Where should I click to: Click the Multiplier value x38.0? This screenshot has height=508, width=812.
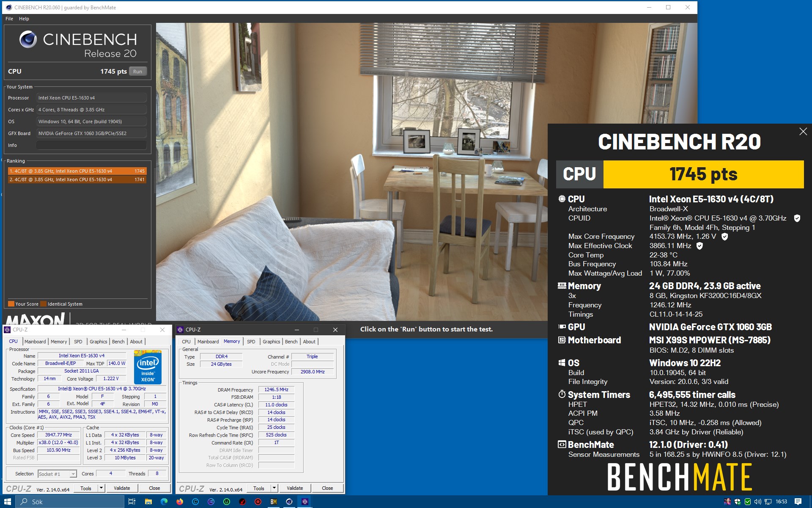tap(58, 442)
